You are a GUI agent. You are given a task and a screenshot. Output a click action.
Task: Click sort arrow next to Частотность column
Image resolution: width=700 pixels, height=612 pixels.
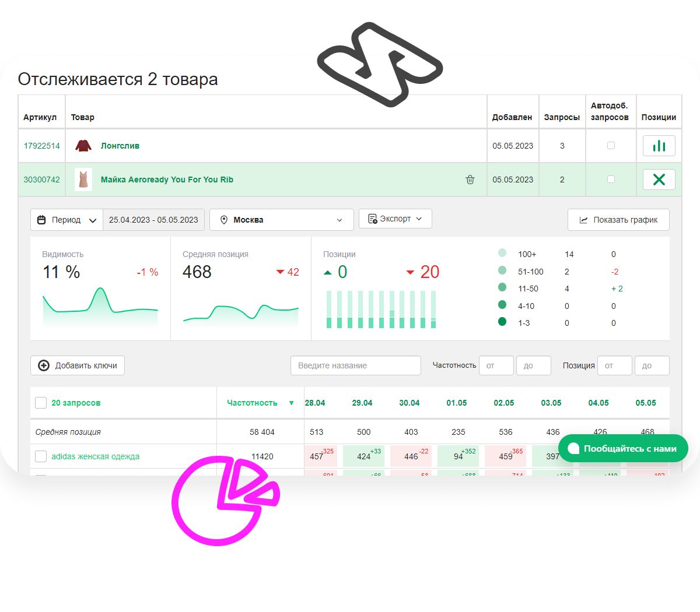[x=292, y=402]
